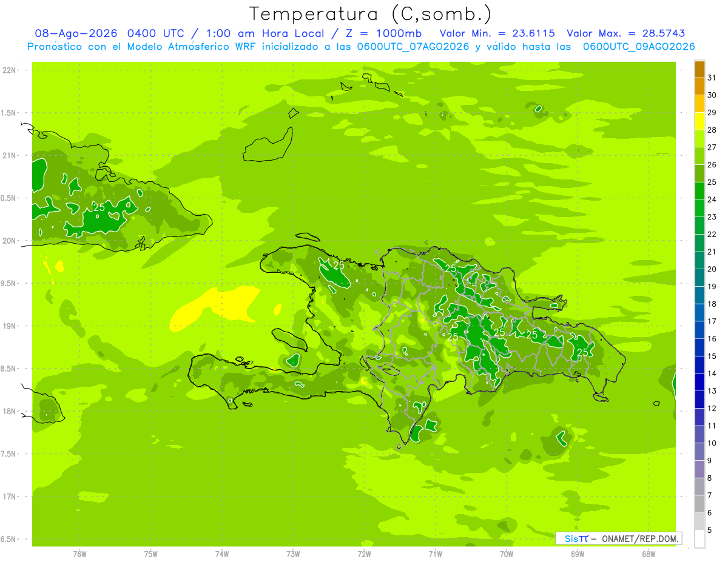Click the '0600UTC_09AGO2026' valid-until time
This screenshot has height=562, width=728.
click(x=639, y=47)
